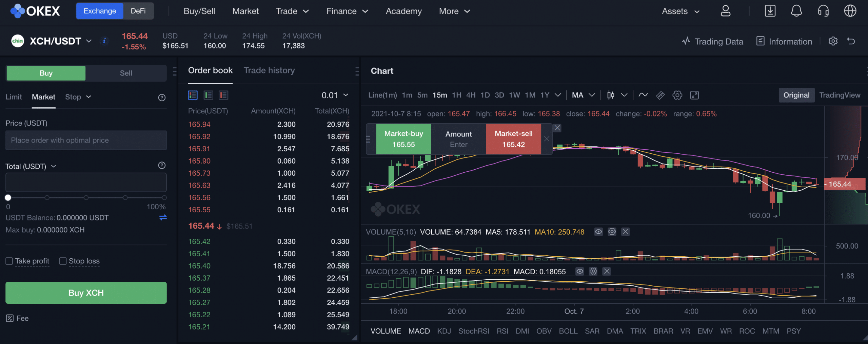Click the undo arrow layout reset icon
Image resolution: width=868 pixels, height=344 pixels.
click(x=851, y=41)
